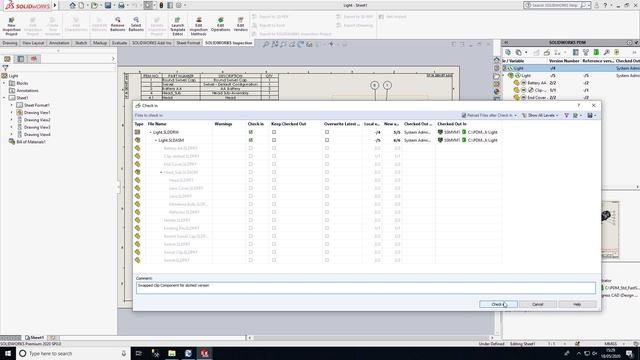Enable Keep Checked Out for Light.SLDASM

click(274, 140)
